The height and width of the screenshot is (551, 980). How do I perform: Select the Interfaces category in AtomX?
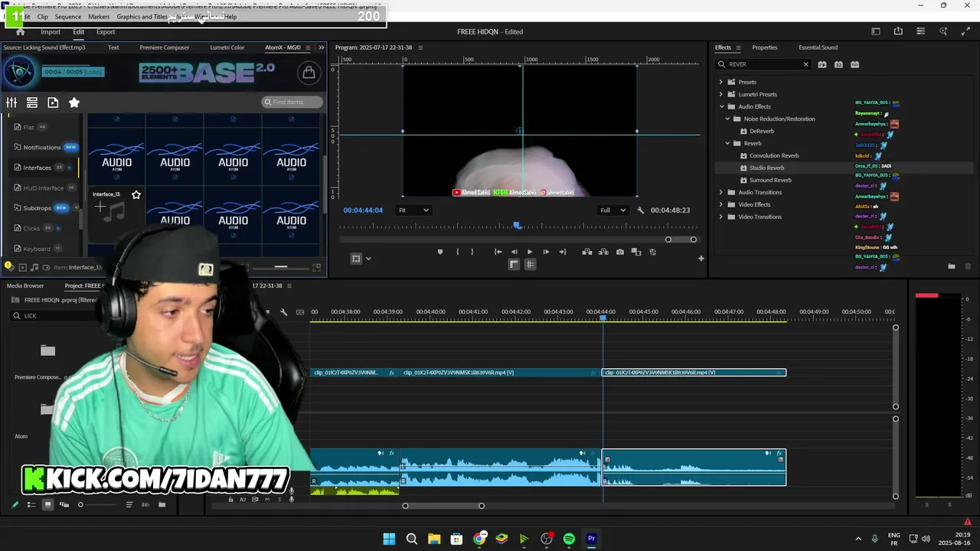(37, 168)
